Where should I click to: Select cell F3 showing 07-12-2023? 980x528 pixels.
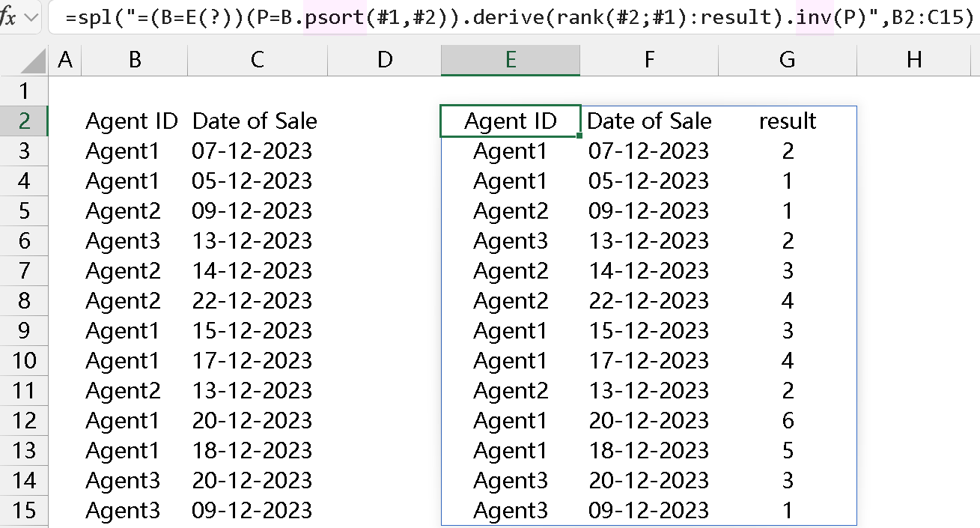tap(648, 151)
